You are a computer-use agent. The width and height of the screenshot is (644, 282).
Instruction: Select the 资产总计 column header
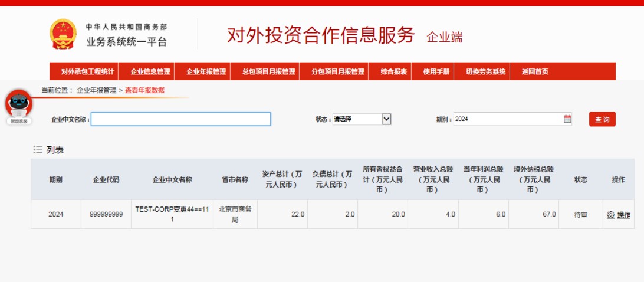point(282,179)
